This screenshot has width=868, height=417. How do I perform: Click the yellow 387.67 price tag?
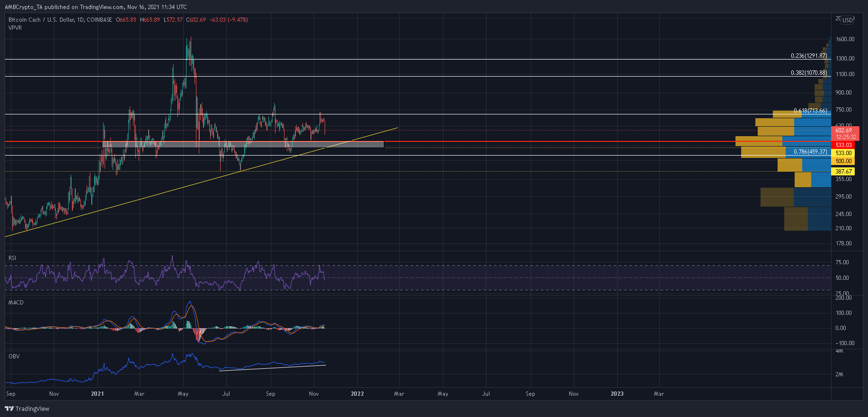(843, 172)
